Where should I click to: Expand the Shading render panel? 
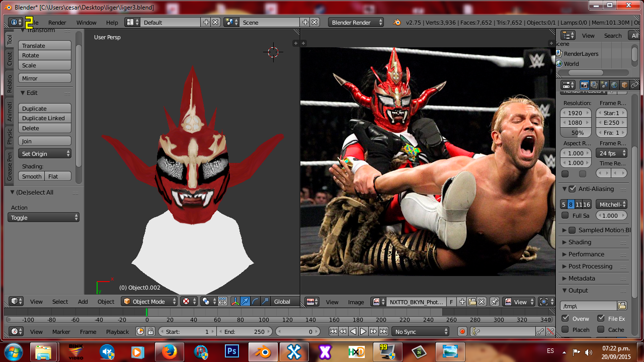pyautogui.click(x=580, y=242)
